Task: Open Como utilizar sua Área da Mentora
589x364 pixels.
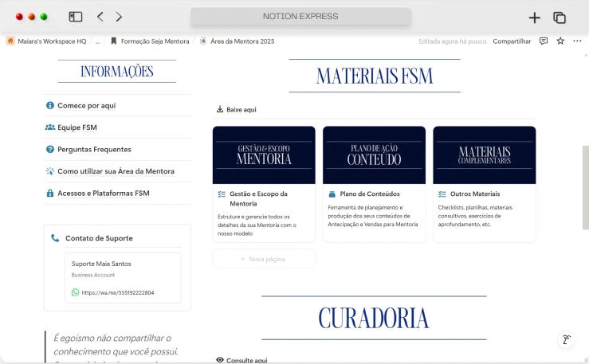Action: (116, 171)
